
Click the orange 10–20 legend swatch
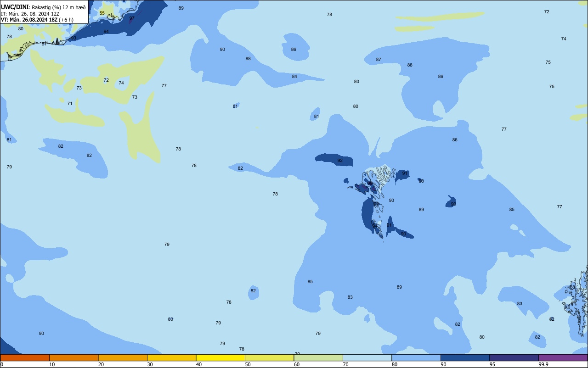click(x=73, y=357)
